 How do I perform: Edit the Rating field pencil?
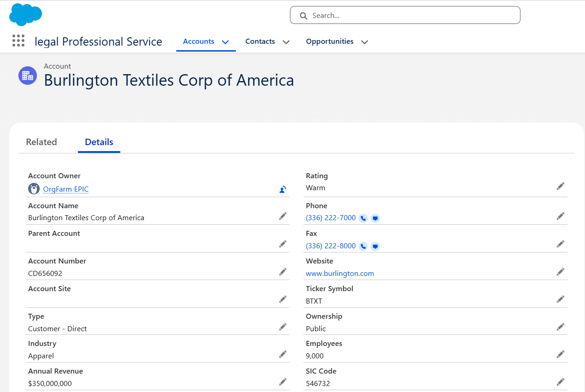pos(561,186)
